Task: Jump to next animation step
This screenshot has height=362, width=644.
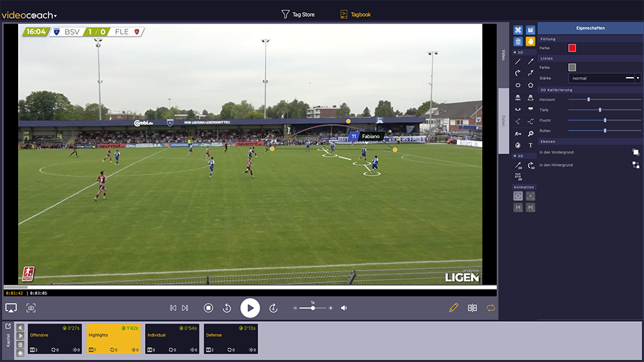Action: point(530,207)
